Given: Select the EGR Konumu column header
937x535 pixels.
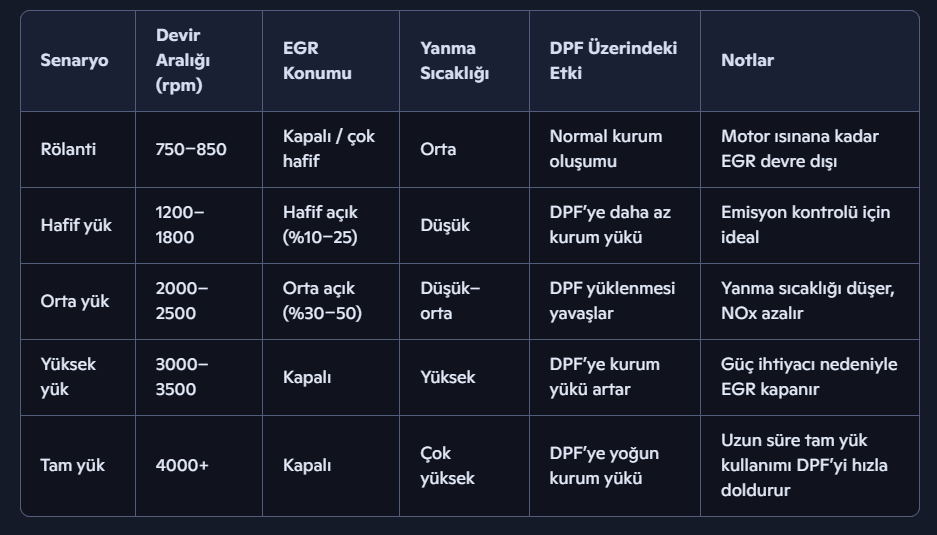Looking at the screenshot, I should 317,61.
